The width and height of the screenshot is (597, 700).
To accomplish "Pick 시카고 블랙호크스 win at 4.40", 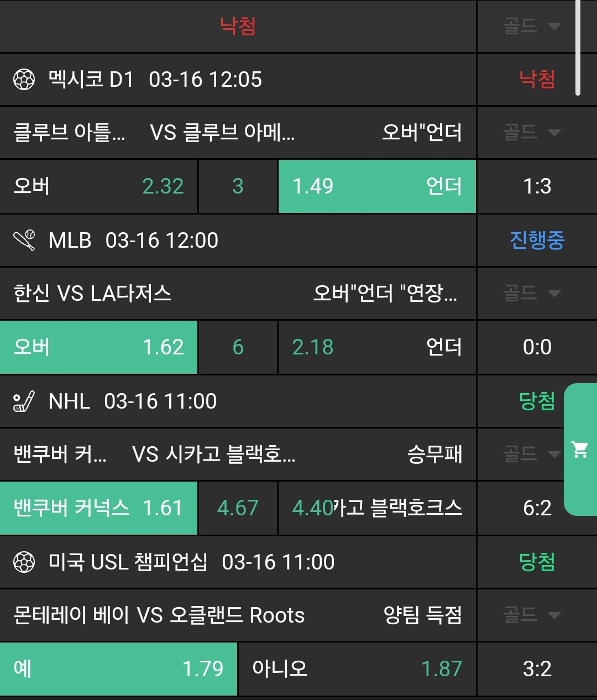I will click(377, 508).
